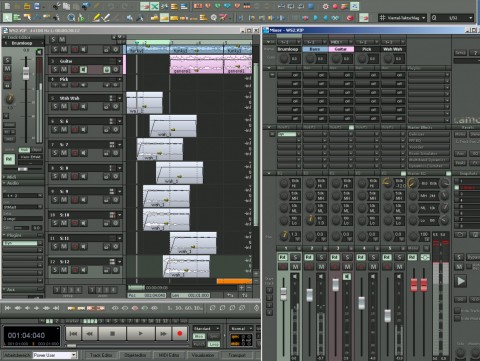
Task: Select the yellow pencil draw tool
Action: click(x=96, y=17)
